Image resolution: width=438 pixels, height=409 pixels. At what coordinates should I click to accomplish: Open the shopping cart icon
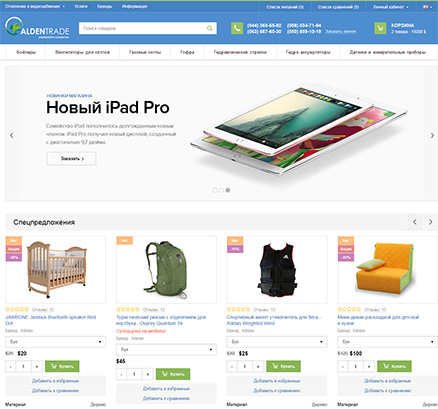tap(380, 28)
